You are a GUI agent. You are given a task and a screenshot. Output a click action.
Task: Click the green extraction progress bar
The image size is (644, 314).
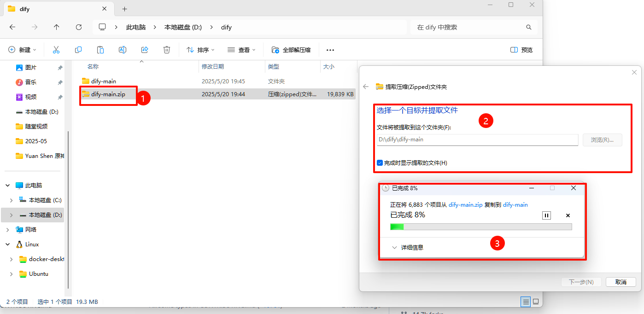[x=481, y=227]
